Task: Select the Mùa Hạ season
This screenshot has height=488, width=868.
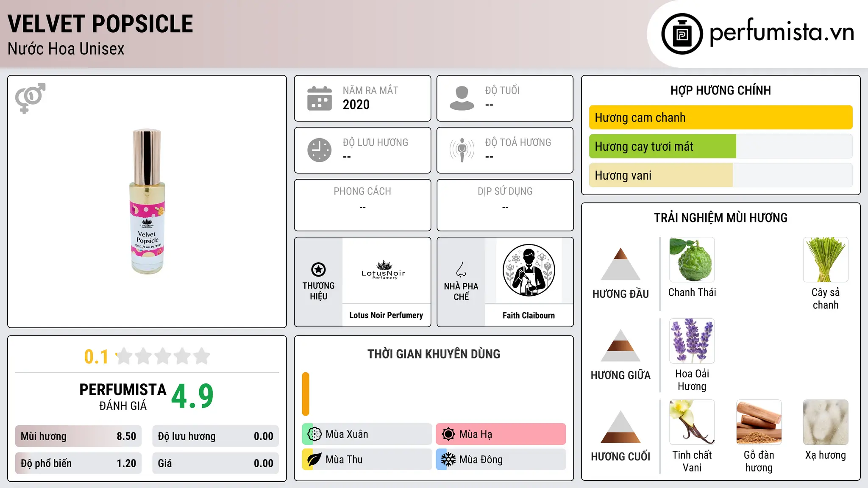Action: 501,434
